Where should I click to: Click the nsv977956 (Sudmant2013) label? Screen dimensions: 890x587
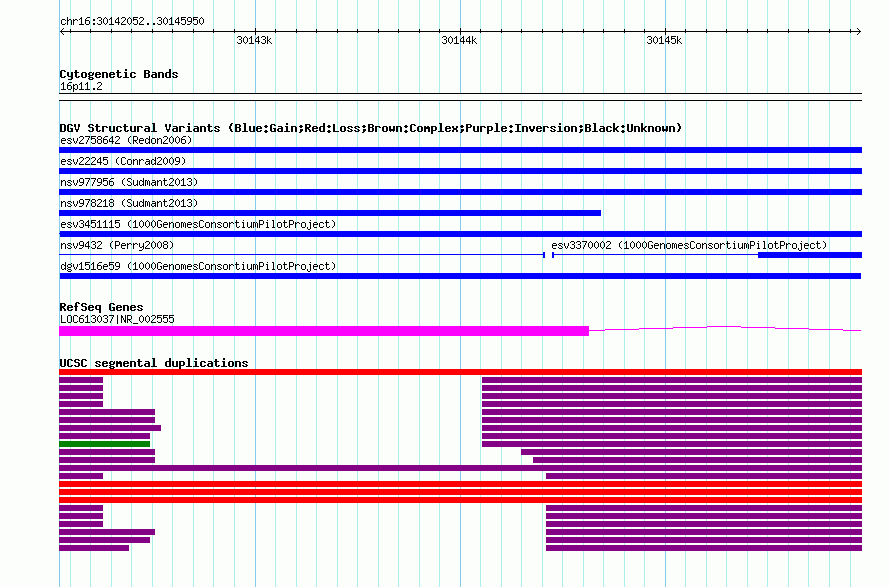(x=129, y=182)
